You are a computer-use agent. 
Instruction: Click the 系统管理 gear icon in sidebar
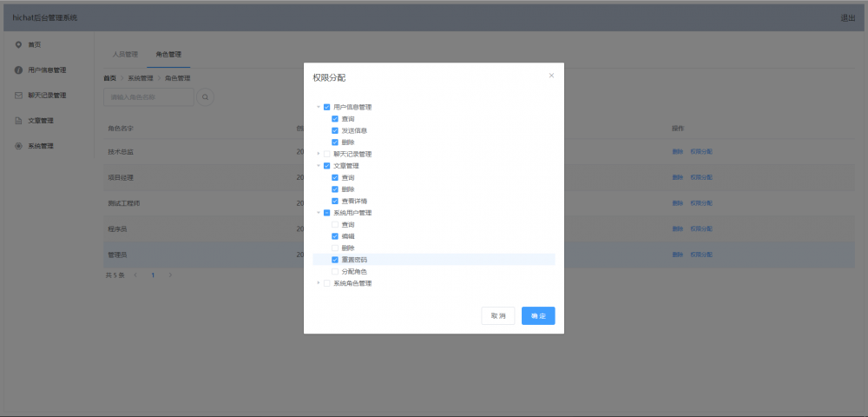pos(18,146)
